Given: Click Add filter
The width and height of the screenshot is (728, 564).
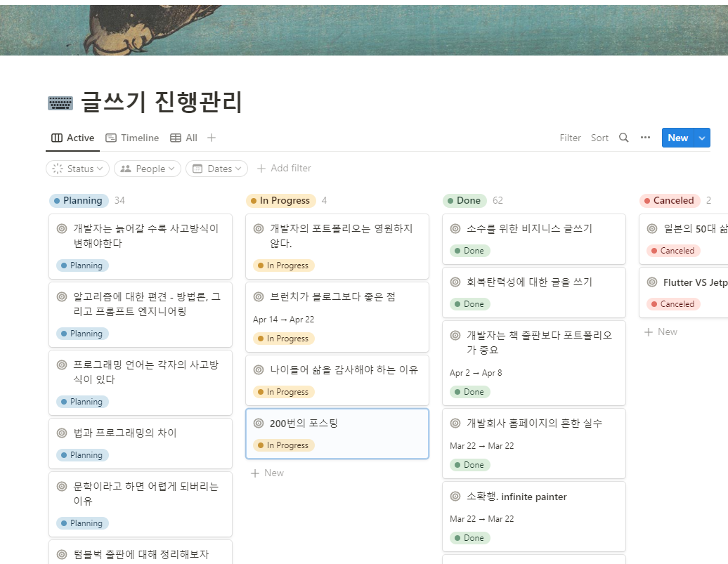Looking at the screenshot, I should [x=284, y=168].
